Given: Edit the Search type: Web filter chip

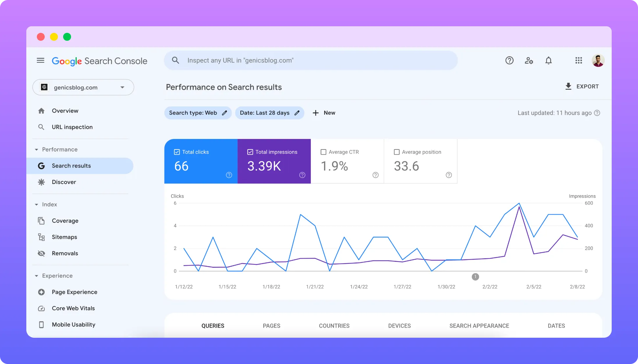Looking at the screenshot, I should 198,113.
